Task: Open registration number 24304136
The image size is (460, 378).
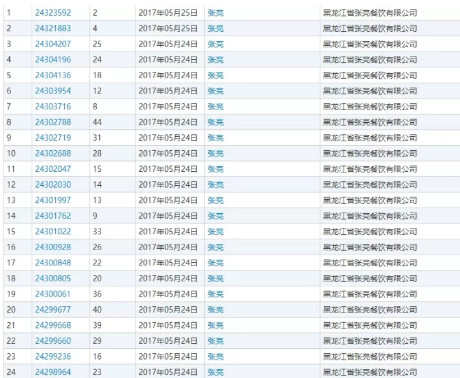Action: point(53,75)
